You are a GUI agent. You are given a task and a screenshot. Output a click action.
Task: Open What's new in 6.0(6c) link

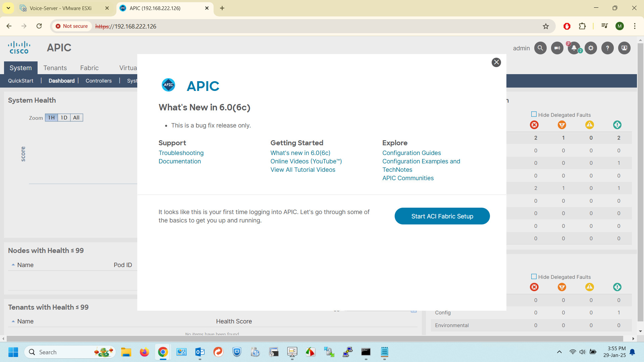pos(300,153)
